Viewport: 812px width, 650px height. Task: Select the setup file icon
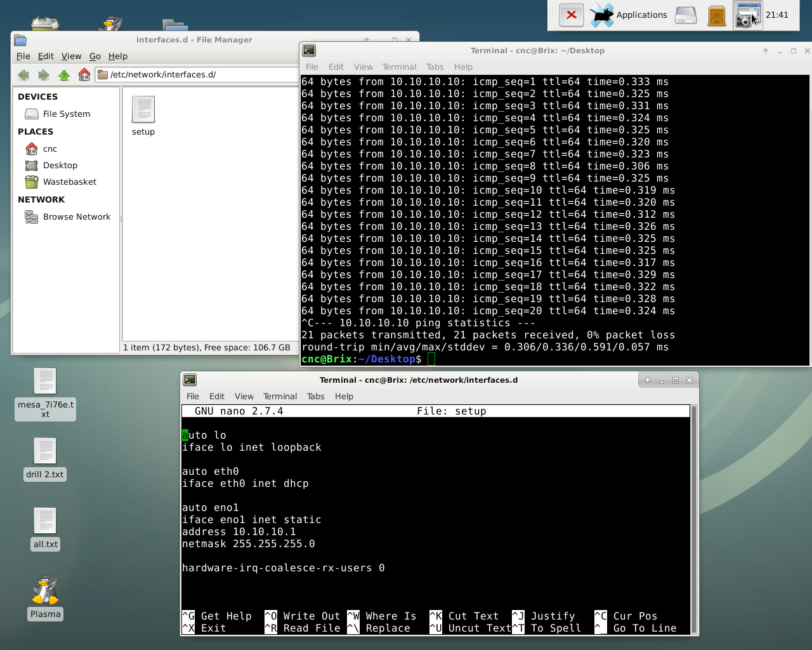[x=143, y=110]
